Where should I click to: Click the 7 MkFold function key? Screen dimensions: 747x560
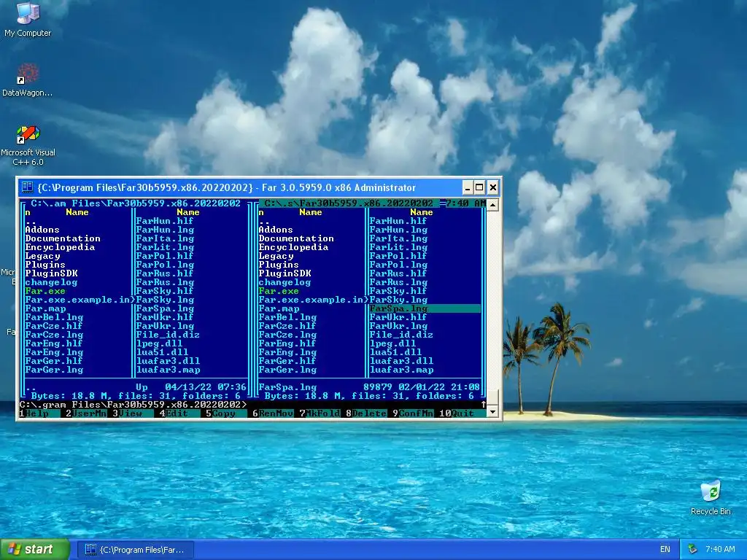pos(320,413)
